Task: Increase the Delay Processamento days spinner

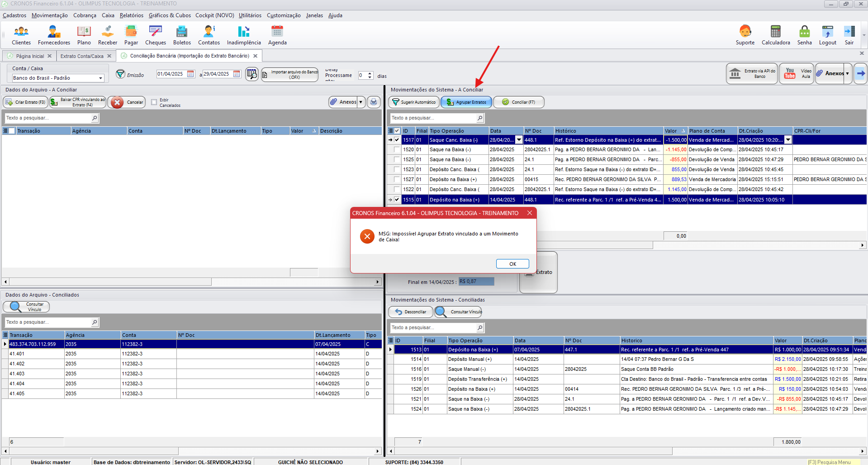Action: [370, 73]
